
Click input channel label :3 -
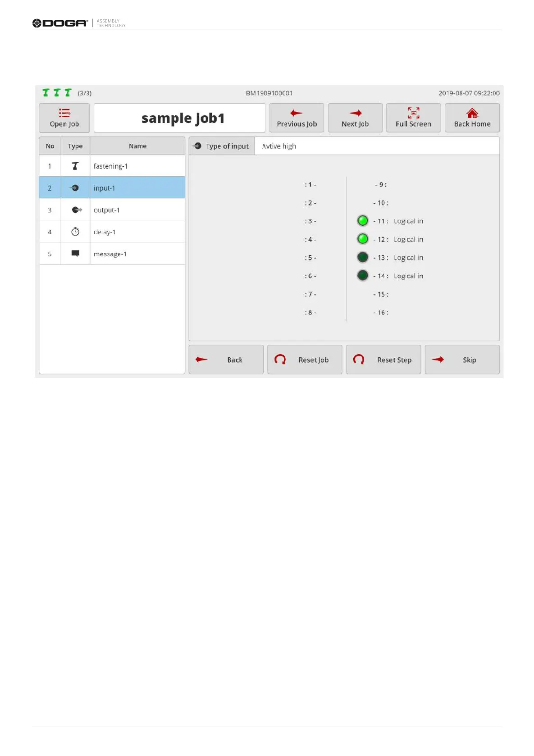coord(310,221)
